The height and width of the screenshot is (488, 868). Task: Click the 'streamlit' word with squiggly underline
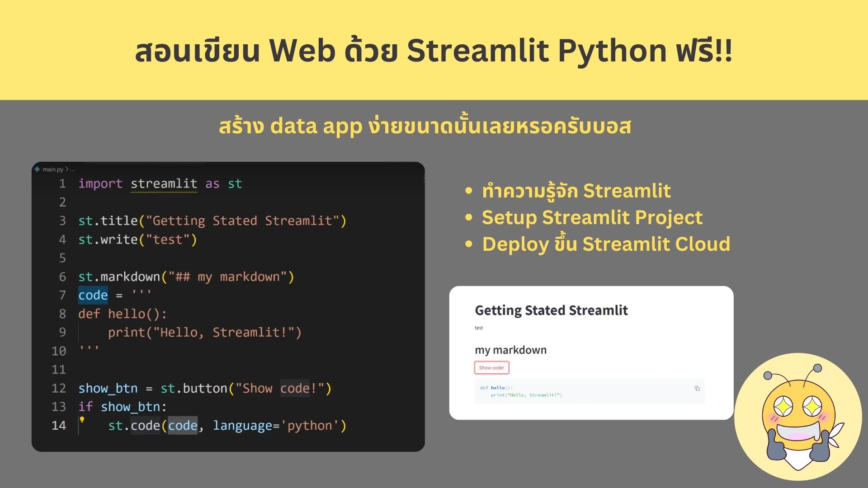coord(164,183)
